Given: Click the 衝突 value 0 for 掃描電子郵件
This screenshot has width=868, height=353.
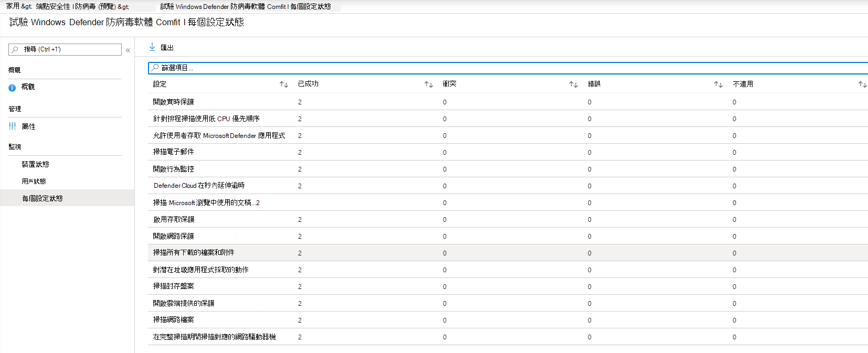Looking at the screenshot, I should pos(444,153).
